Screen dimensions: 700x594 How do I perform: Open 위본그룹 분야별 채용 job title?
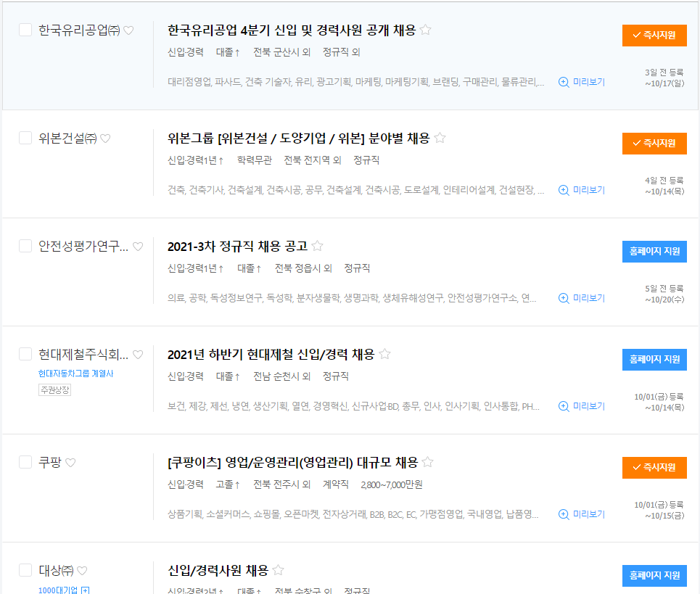[x=299, y=139]
